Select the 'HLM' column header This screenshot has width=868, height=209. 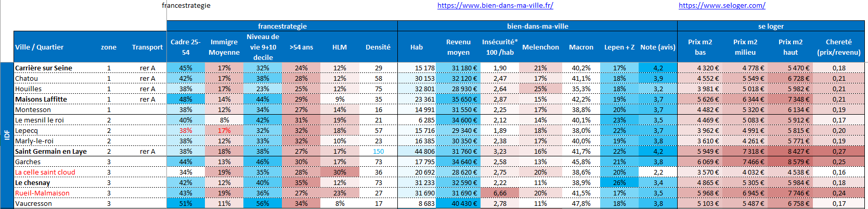click(x=340, y=47)
